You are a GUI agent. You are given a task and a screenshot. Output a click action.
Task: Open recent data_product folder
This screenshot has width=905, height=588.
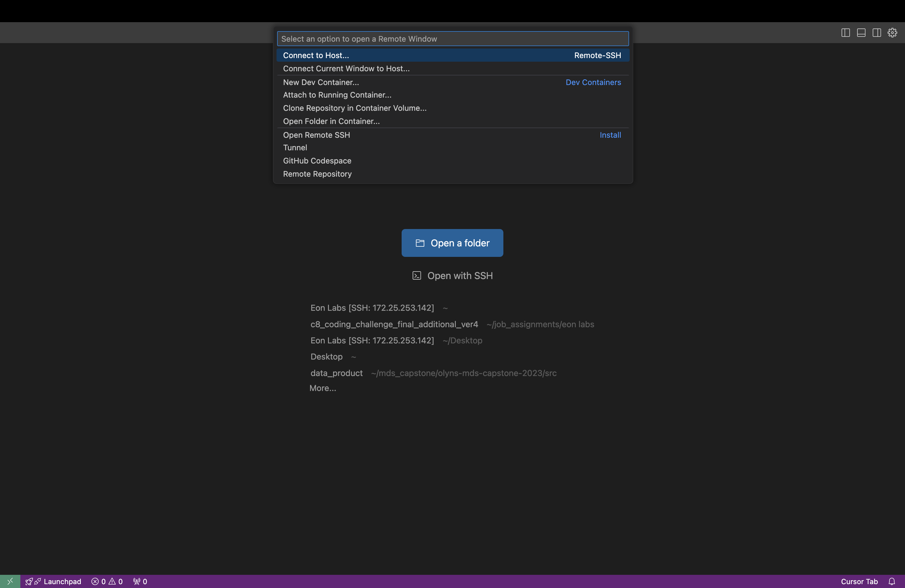(336, 373)
